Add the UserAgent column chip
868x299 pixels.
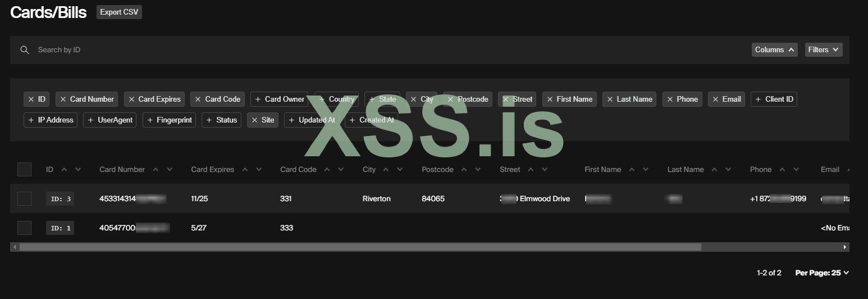(110, 120)
